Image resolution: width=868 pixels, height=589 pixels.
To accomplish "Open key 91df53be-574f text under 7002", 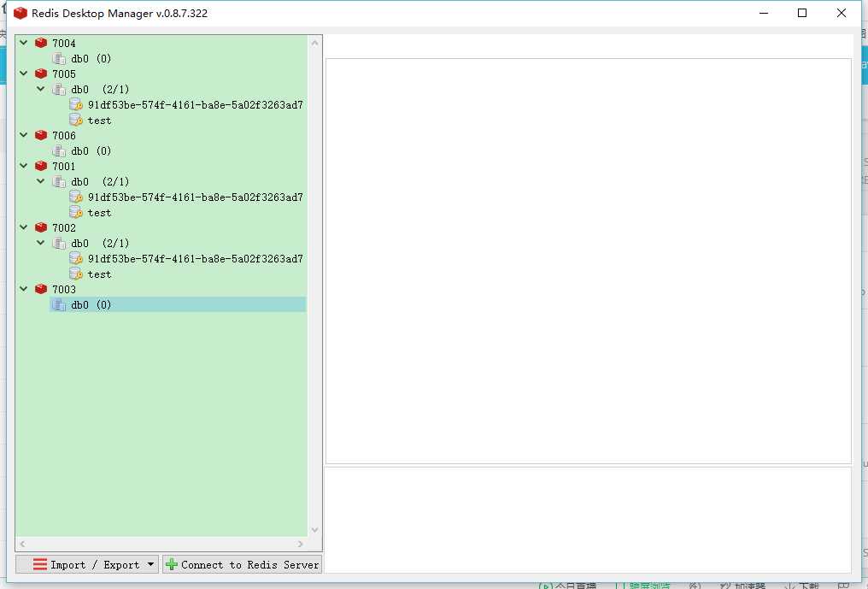I will coord(196,259).
